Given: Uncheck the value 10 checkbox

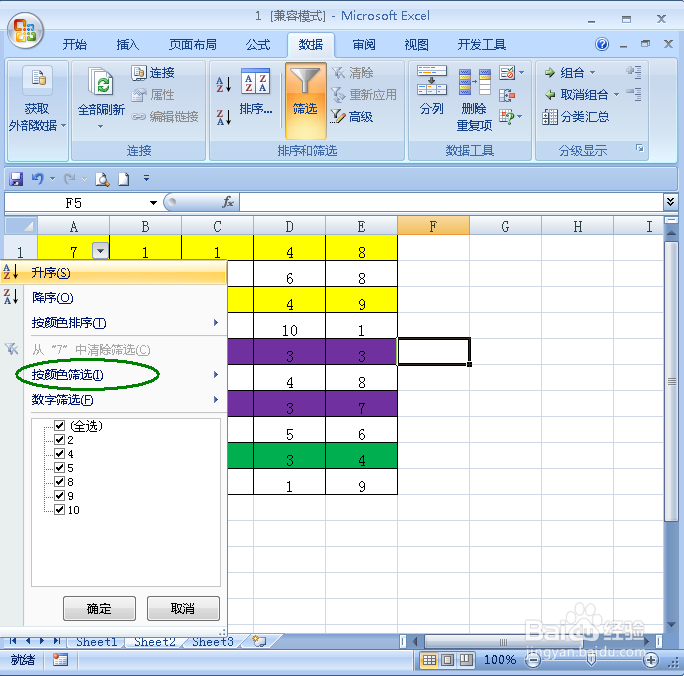Looking at the screenshot, I should (59, 509).
